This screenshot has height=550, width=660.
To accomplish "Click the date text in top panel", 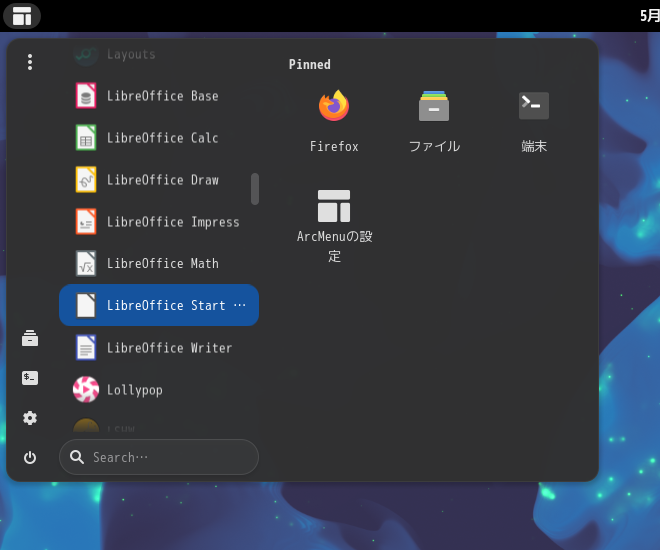I will [x=650, y=16].
